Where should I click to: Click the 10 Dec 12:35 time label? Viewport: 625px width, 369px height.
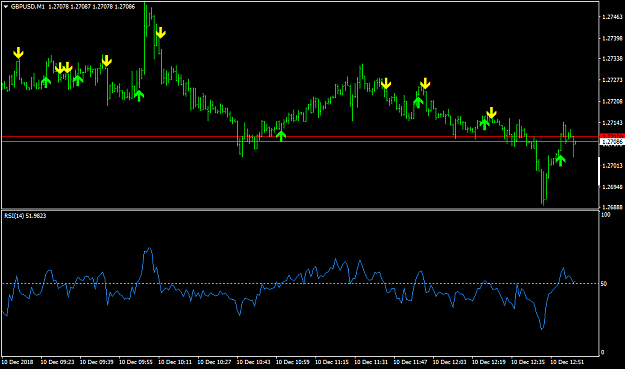[528, 362]
